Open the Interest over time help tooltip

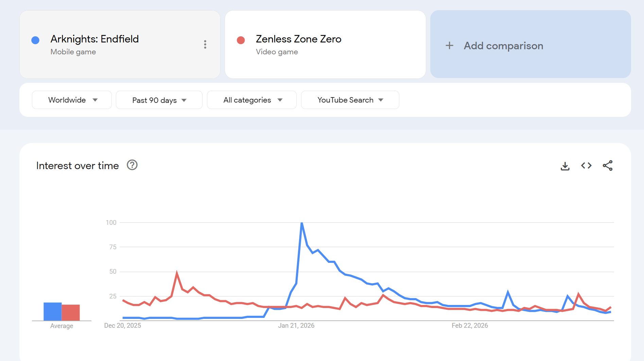(x=132, y=165)
